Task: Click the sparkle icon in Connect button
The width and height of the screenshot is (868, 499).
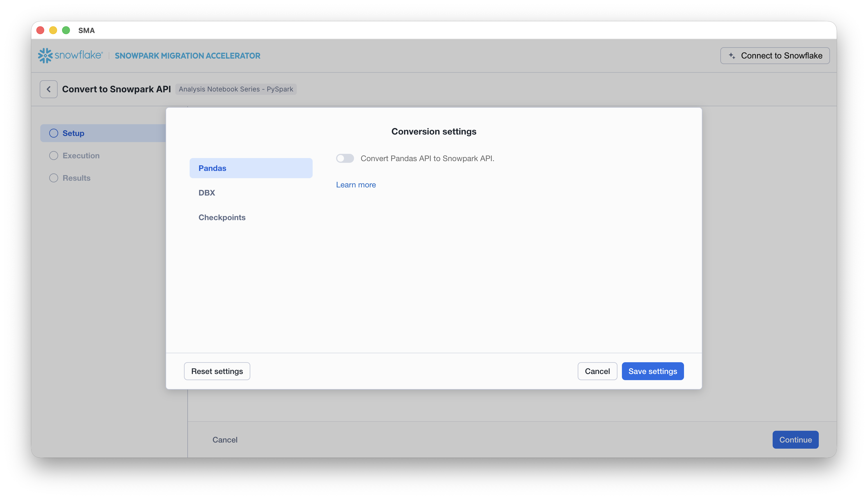Action: click(732, 56)
